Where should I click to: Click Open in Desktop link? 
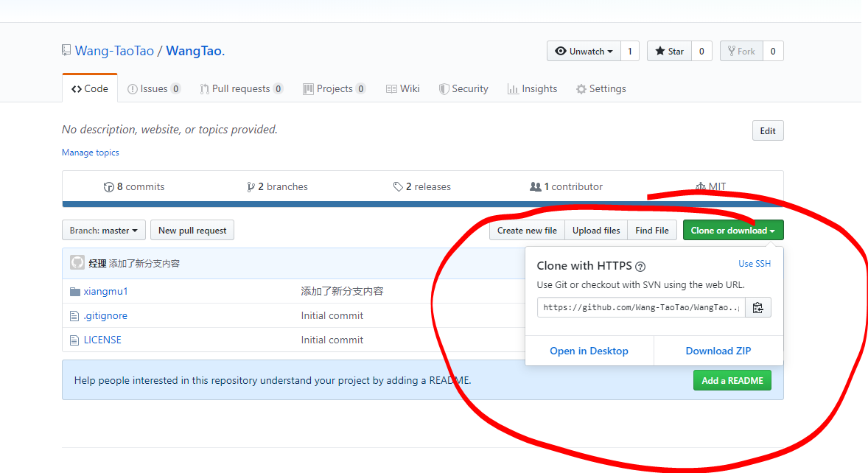[x=589, y=351]
